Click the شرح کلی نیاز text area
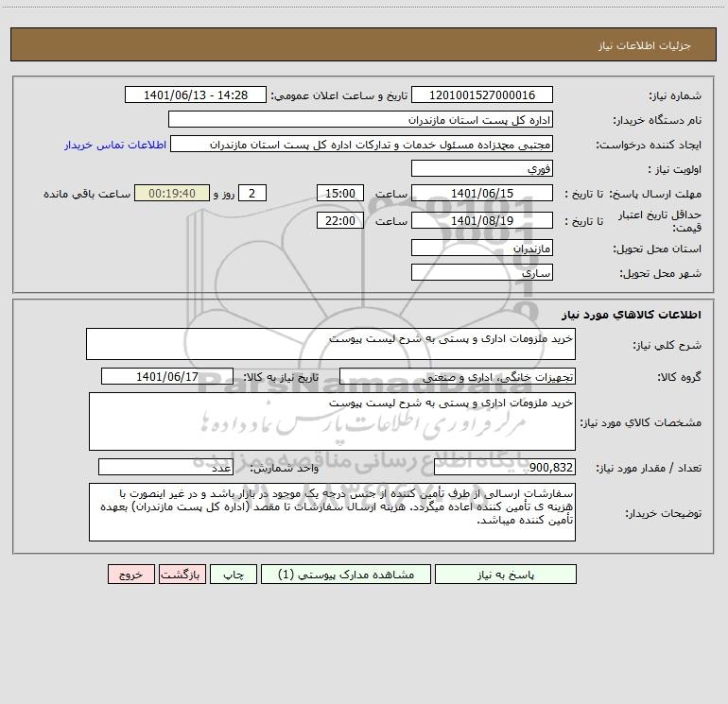Image resolution: width=728 pixels, height=704 pixels. [x=331, y=344]
